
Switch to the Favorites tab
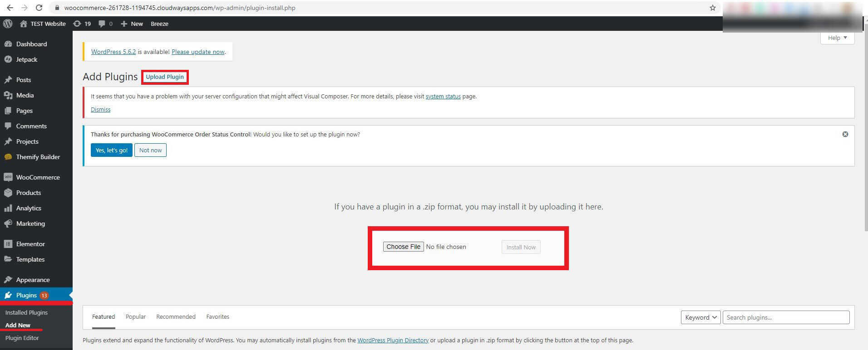pyautogui.click(x=217, y=316)
